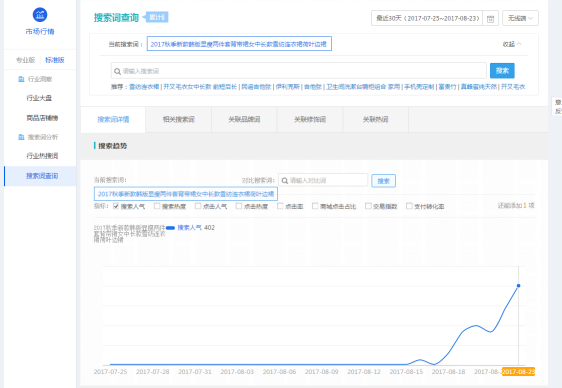Switch to the 相关搜索词 tab
The width and height of the screenshot is (562, 388).
[x=178, y=120]
